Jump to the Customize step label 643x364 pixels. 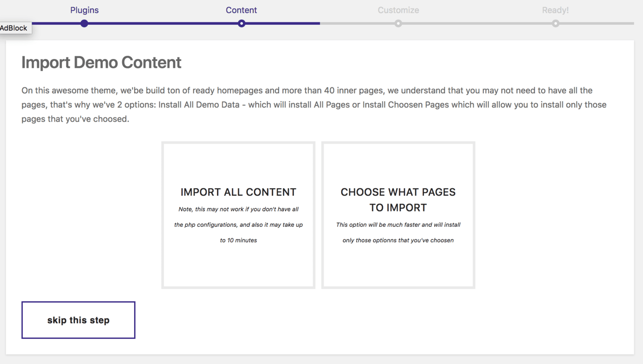point(398,10)
